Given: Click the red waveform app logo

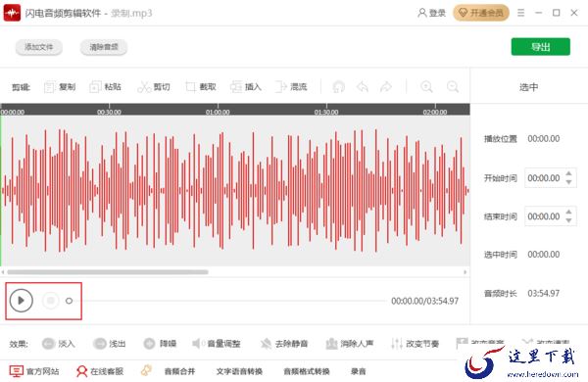Looking at the screenshot, I should click(x=12, y=13).
